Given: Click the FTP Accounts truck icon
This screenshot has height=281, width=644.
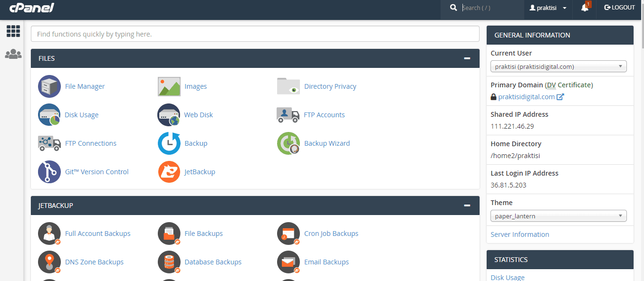Looking at the screenshot, I should pyautogui.click(x=288, y=115).
